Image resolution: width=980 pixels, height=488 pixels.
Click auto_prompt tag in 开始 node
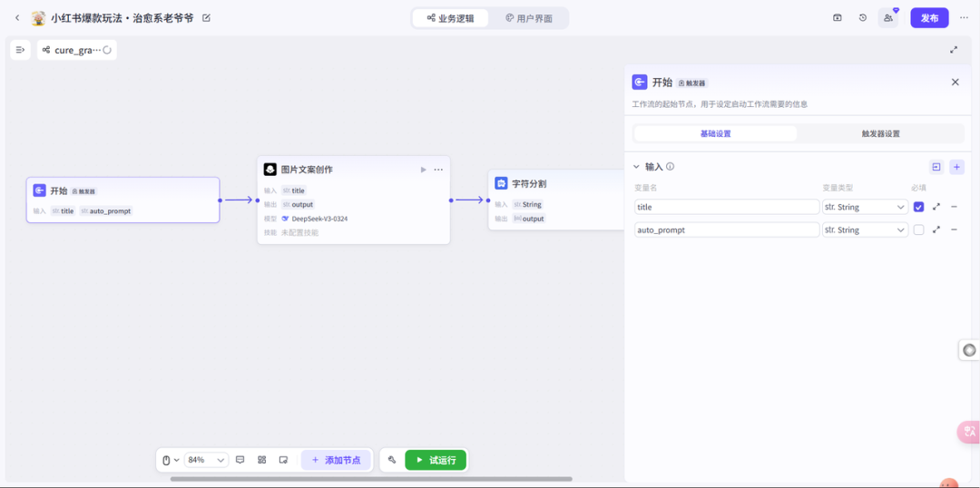pyautogui.click(x=106, y=211)
